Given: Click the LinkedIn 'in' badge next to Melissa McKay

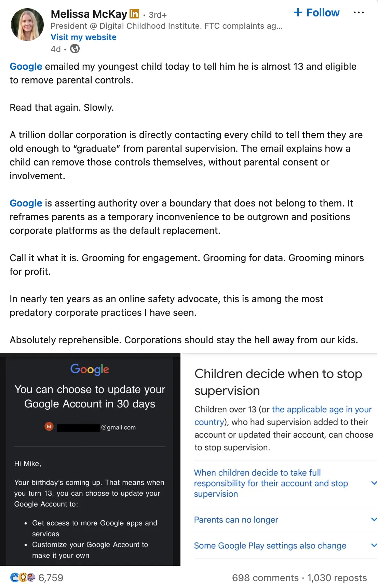Looking at the screenshot, I should point(135,14).
